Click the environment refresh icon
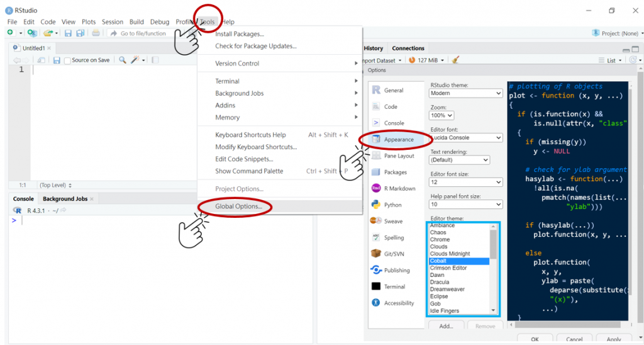644x345 pixels. click(633, 60)
